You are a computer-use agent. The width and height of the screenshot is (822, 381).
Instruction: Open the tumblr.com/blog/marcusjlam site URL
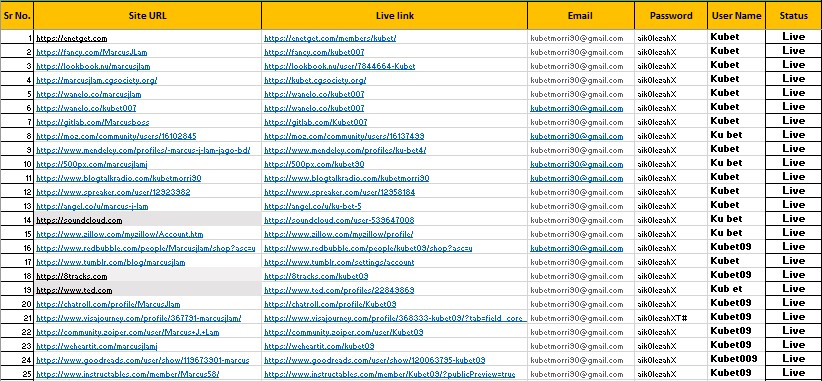point(111,262)
